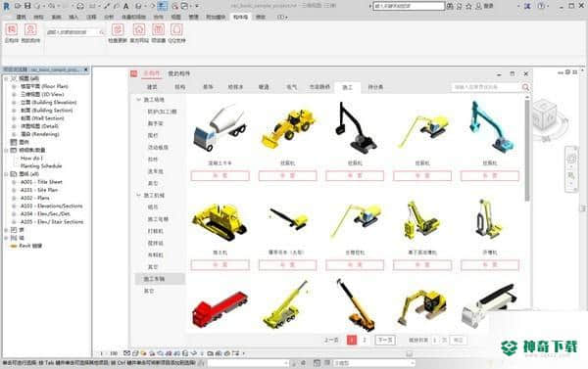This screenshot has width=588, height=369.
Task: Select the A001 - Title Sheet item
Action: click(41, 182)
